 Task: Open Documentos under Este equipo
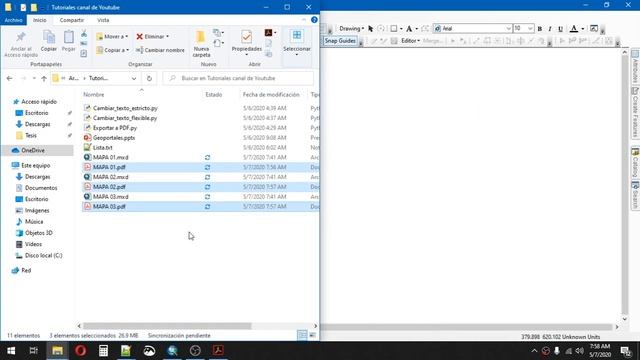tap(41, 188)
